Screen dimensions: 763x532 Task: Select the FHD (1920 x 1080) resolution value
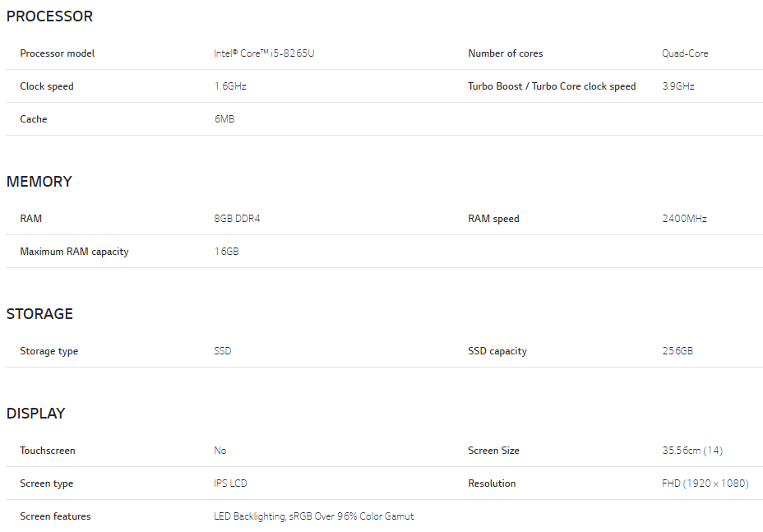(x=705, y=483)
